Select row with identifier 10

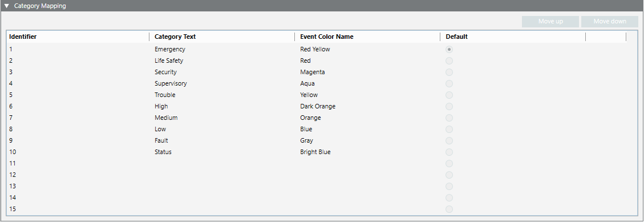[x=316, y=152]
